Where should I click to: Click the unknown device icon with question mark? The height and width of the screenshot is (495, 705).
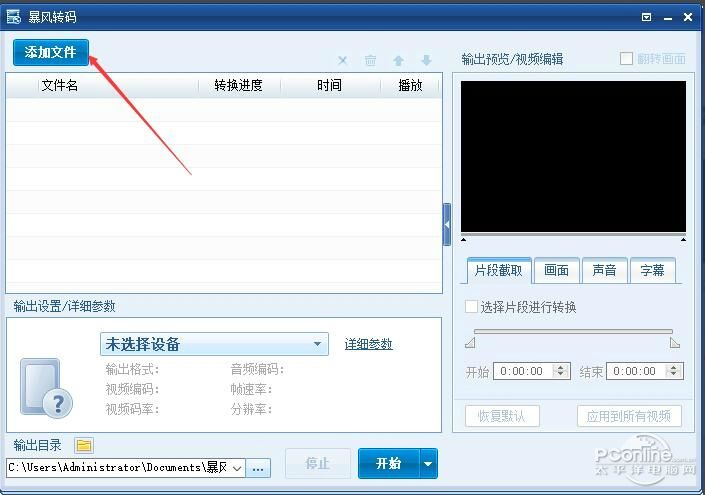click(x=46, y=388)
